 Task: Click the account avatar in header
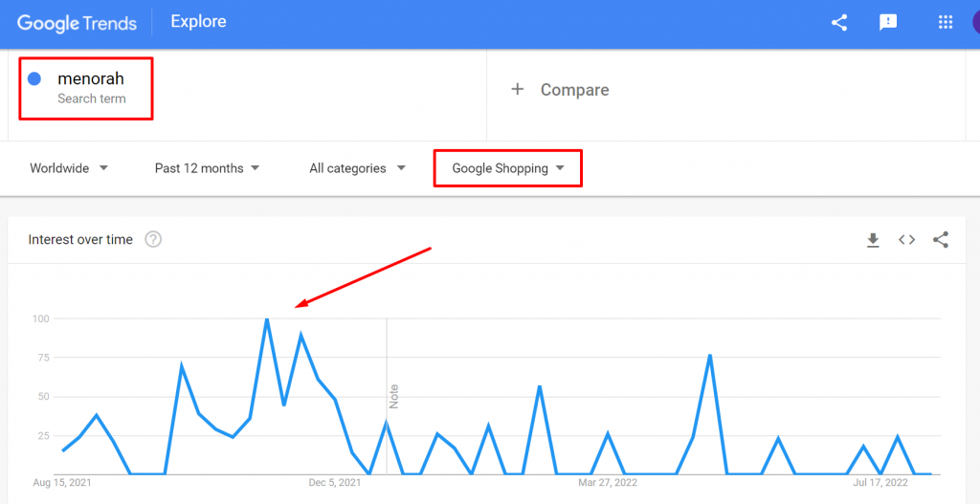[974, 23]
